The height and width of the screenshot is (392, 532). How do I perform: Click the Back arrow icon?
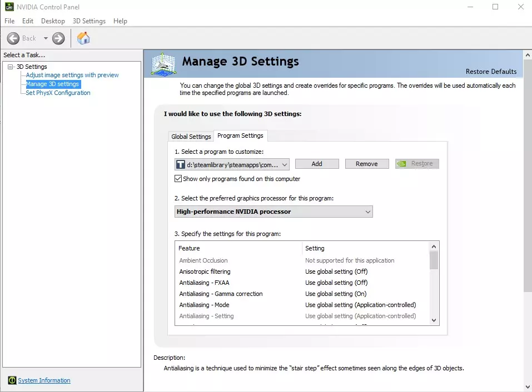(x=13, y=38)
